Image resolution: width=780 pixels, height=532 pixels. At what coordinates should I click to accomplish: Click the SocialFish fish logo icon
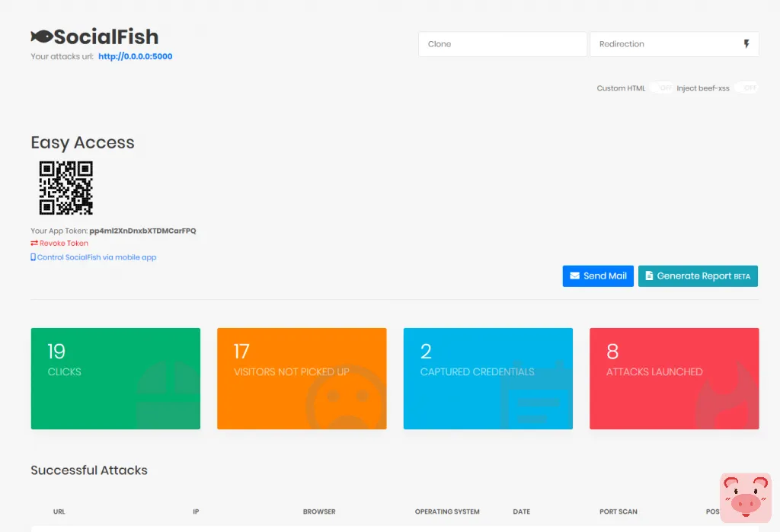[42, 37]
